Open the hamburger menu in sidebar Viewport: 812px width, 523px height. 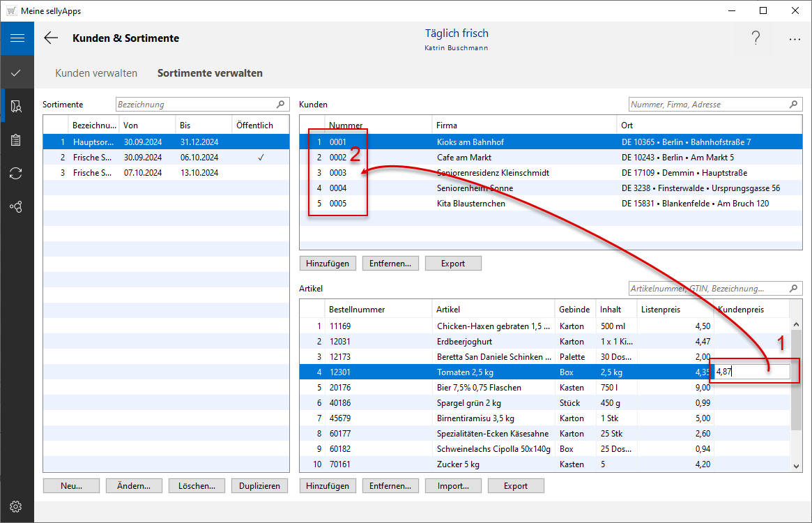17,38
